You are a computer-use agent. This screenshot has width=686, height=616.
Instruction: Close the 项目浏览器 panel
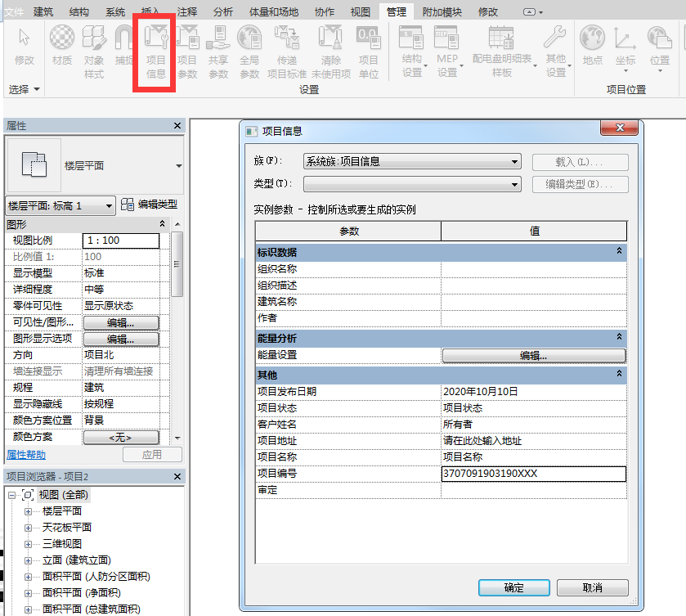click(x=177, y=476)
